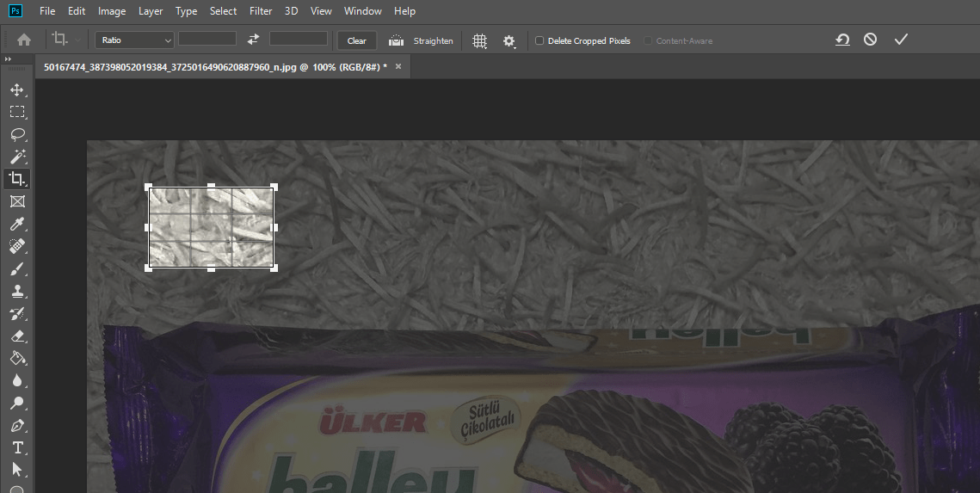Select the Rectangular Marquee tool
This screenshot has height=493, width=980.
click(17, 113)
